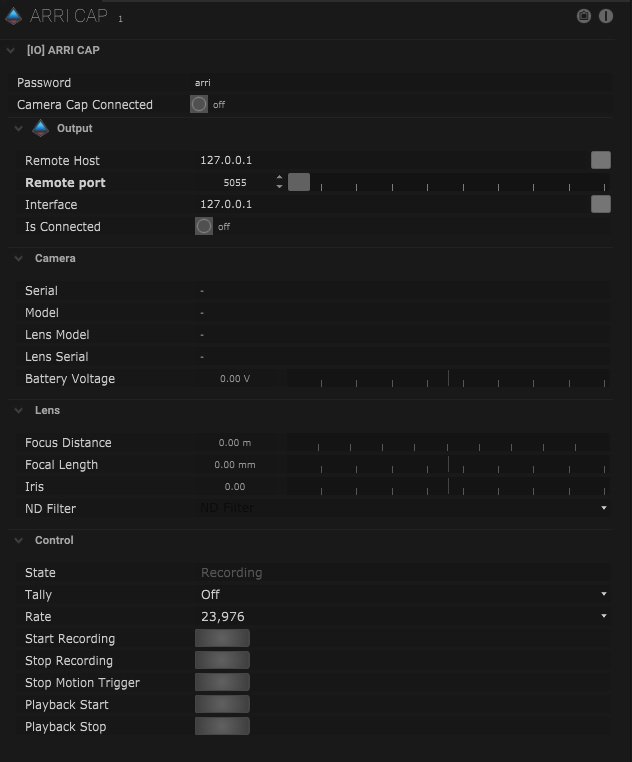Click the Playback Stop button

223,726
